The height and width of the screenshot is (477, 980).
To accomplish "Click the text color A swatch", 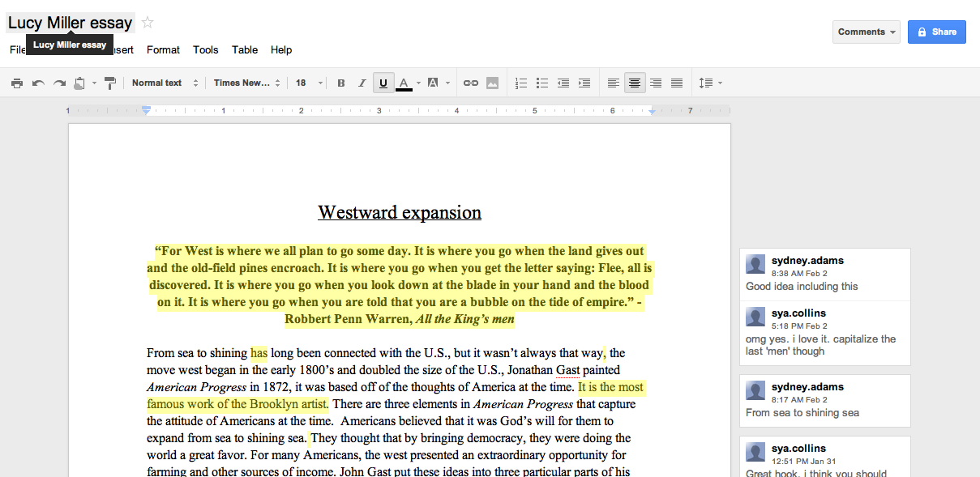I will pyautogui.click(x=404, y=83).
